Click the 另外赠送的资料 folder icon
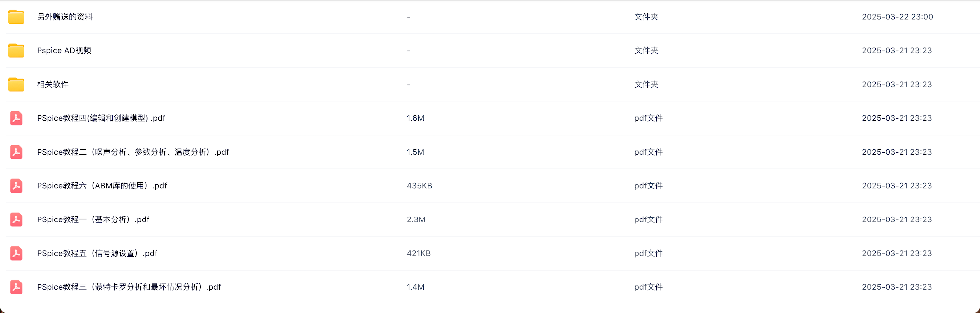Viewport: 980px width, 313px height. tap(16, 17)
